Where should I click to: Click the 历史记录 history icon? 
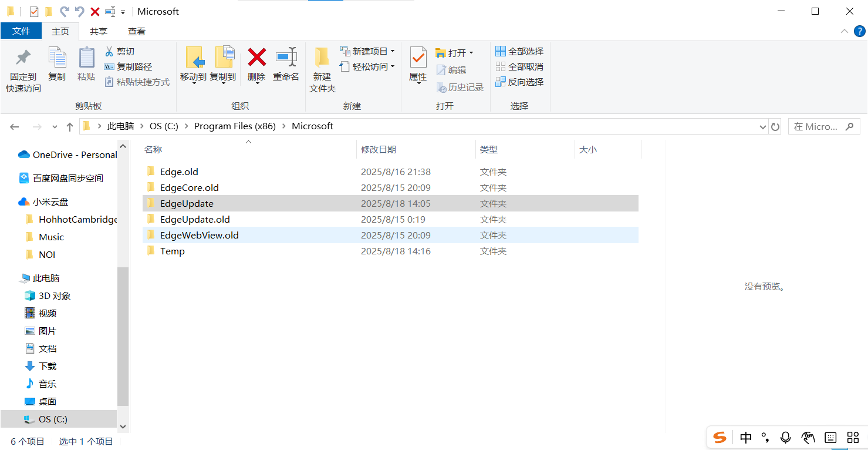(x=461, y=87)
